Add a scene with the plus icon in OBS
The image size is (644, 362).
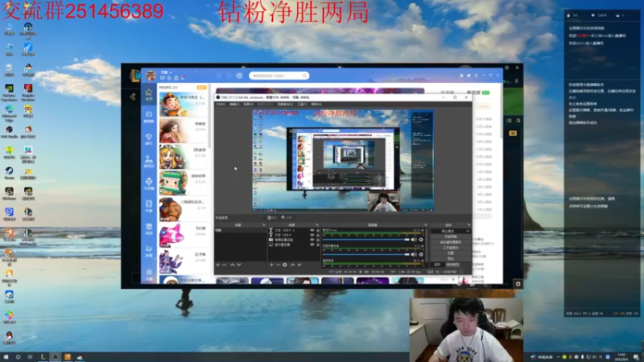217,265
